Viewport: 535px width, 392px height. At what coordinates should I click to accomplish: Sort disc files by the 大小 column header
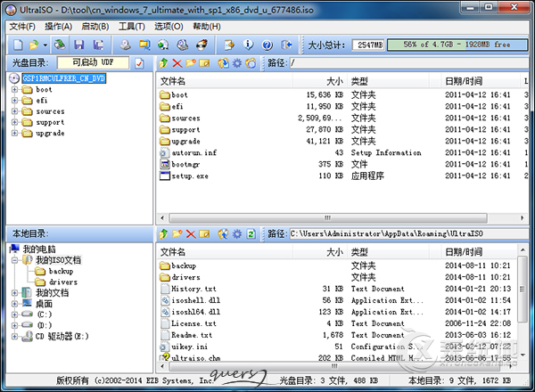(320, 81)
